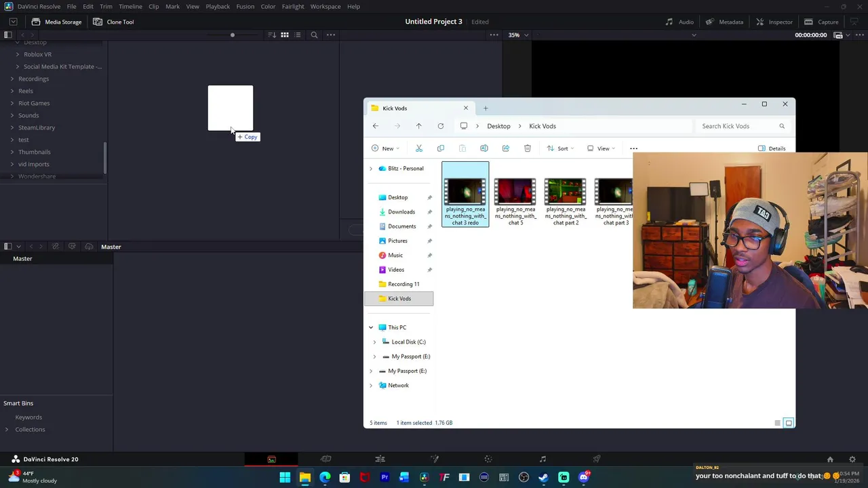Click Delete trash icon in Explorer
This screenshot has width=868, height=488.
click(528, 148)
